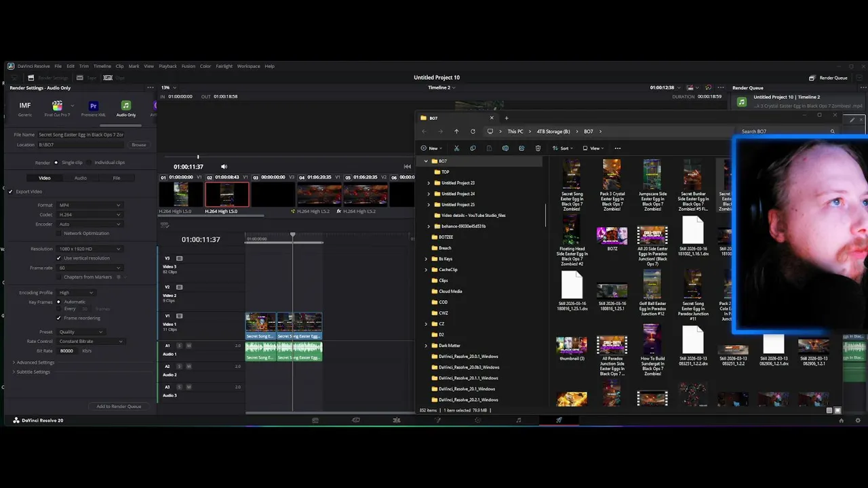Open the Explorer New button menu

coord(430,148)
